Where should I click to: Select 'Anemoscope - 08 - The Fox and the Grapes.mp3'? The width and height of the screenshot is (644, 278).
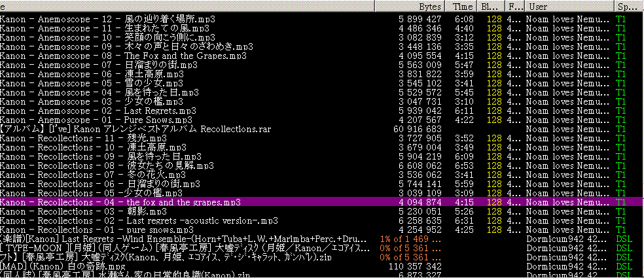(123, 56)
